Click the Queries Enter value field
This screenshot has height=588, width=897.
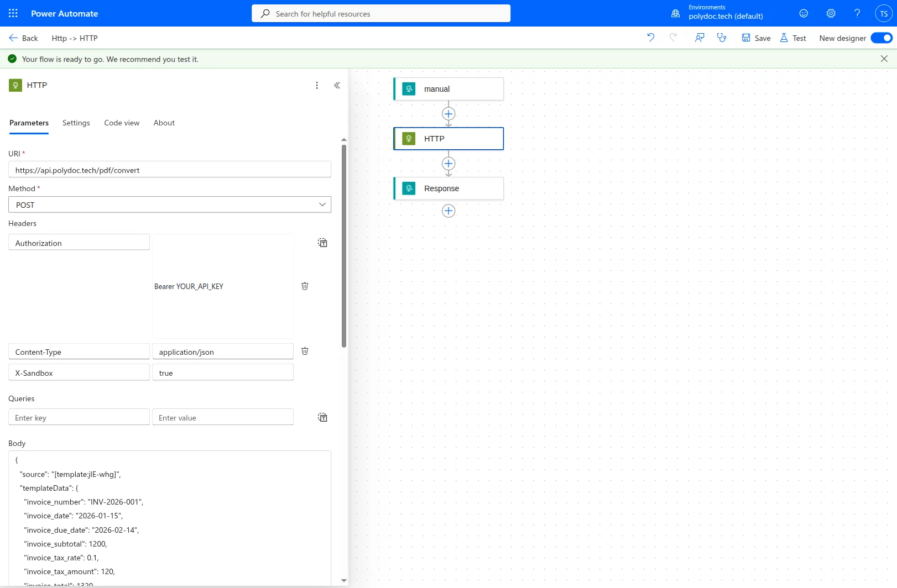223,417
